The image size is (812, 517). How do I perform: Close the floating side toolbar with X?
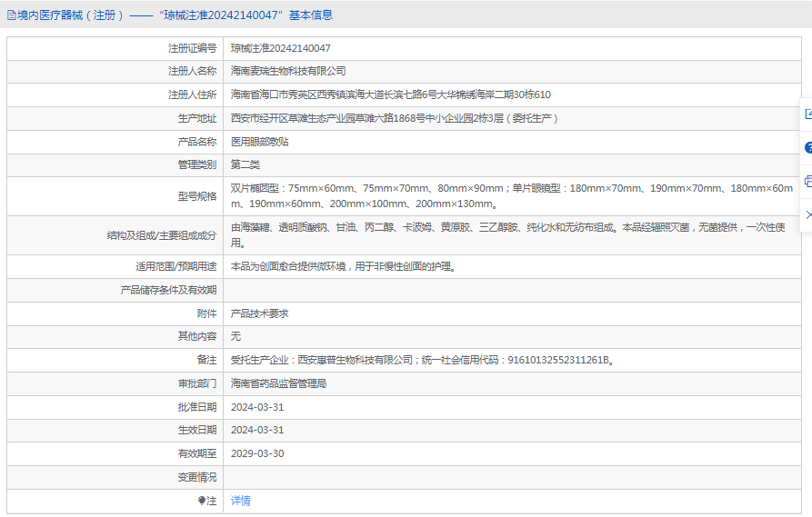[807, 214]
